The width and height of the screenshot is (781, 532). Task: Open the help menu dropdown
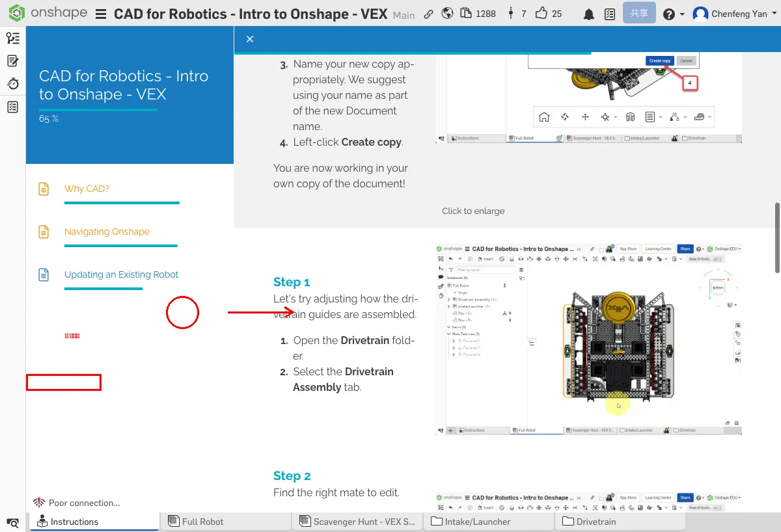673,14
